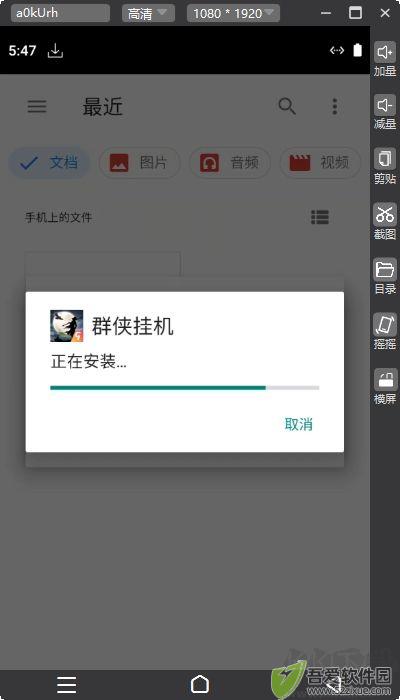Click the 群侠挂机 dialog title
Viewport: 400px width, 700px height.
point(133,327)
